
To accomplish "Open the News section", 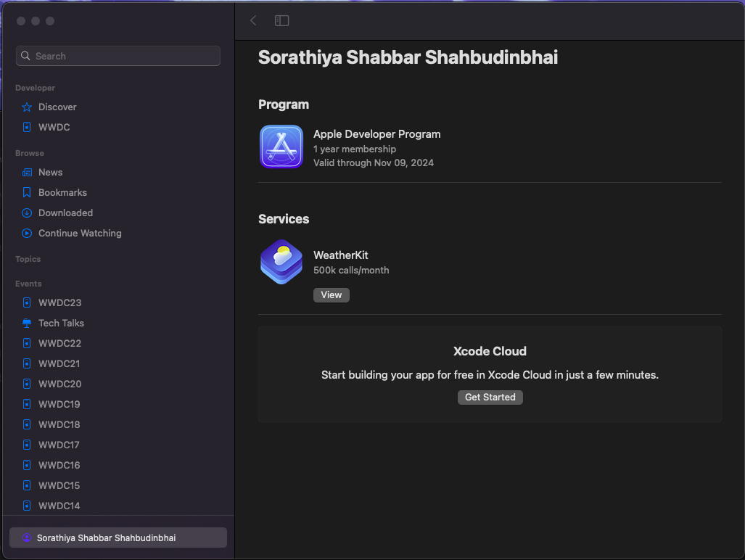I will pyautogui.click(x=50, y=172).
